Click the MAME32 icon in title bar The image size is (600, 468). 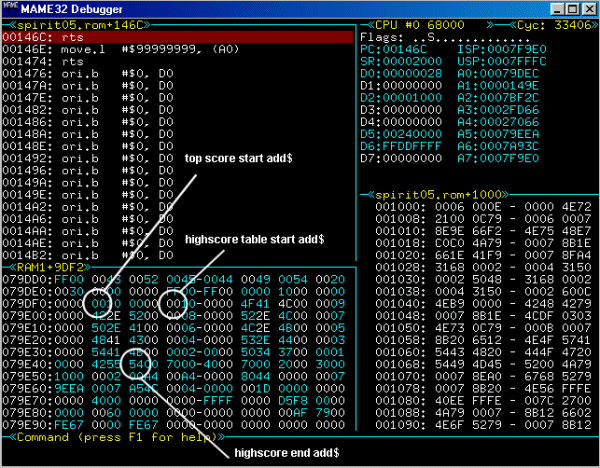[10, 9]
